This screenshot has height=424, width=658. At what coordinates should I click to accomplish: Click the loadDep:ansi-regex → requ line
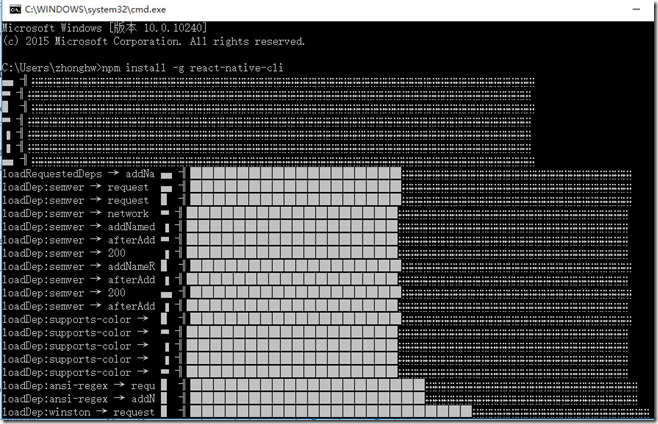coord(78,385)
